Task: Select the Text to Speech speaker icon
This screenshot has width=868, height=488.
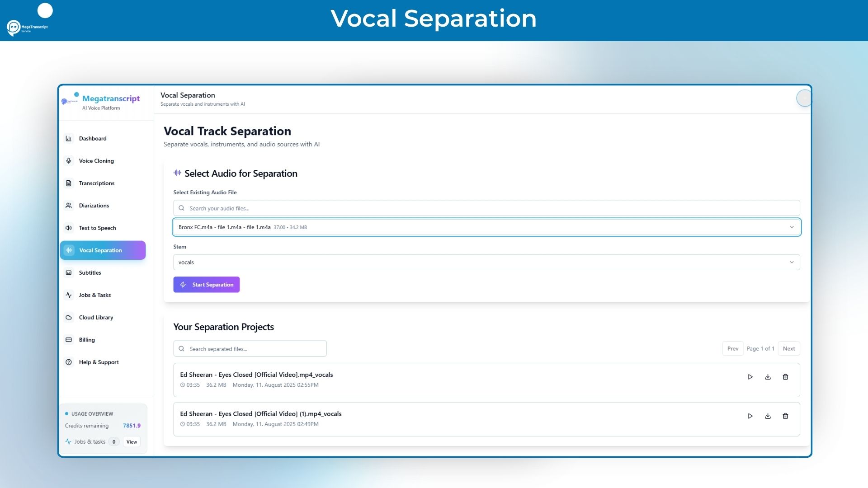Action: tap(69, 228)
